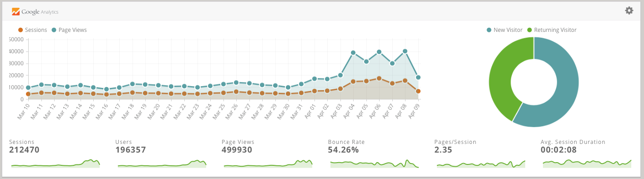Screen dimensions: 644x179
Task: Select the Apr 08 Sessions data point
Action: click(x=405, y=81)
